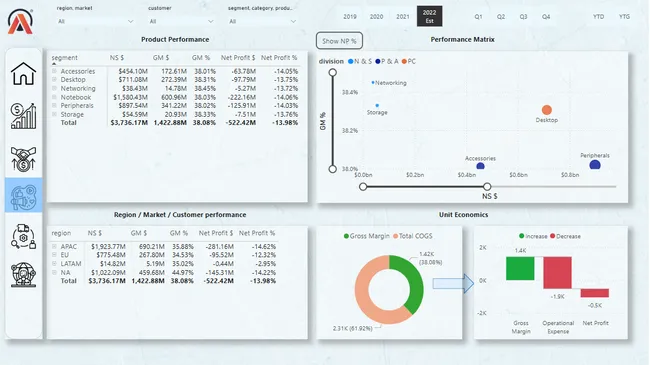
Task: Filter by quarter Q3
Action: [523, 17]
